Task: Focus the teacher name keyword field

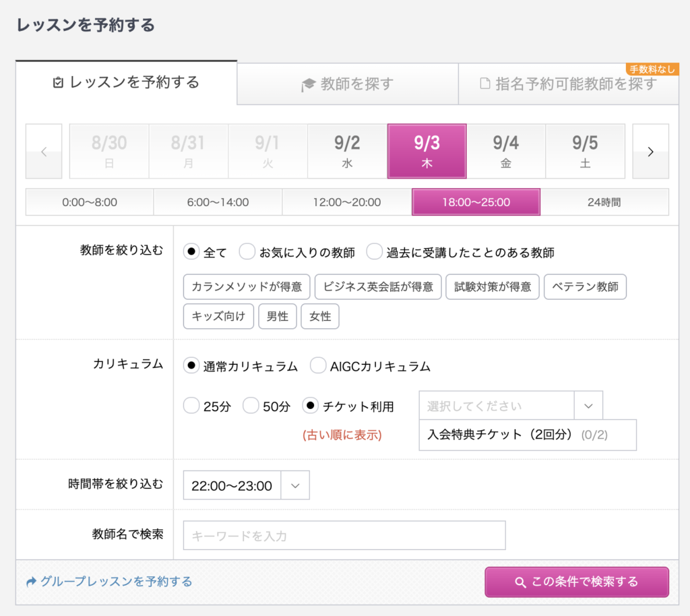Action: (344, 536)
